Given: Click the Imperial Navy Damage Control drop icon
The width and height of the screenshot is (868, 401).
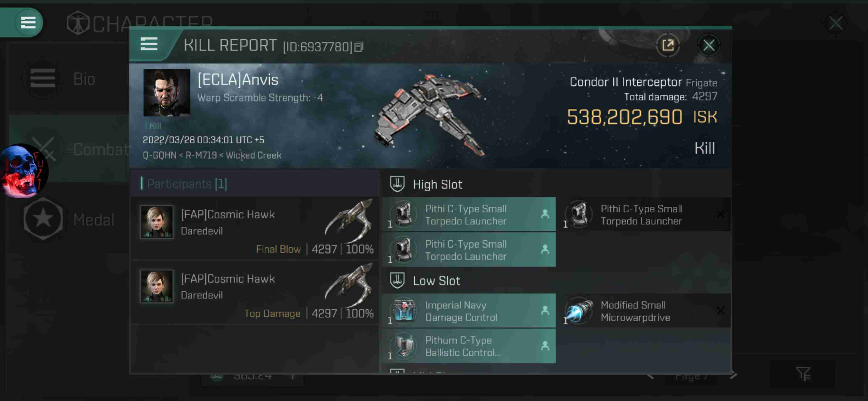Looking at the screenshot, I should 545,311.
